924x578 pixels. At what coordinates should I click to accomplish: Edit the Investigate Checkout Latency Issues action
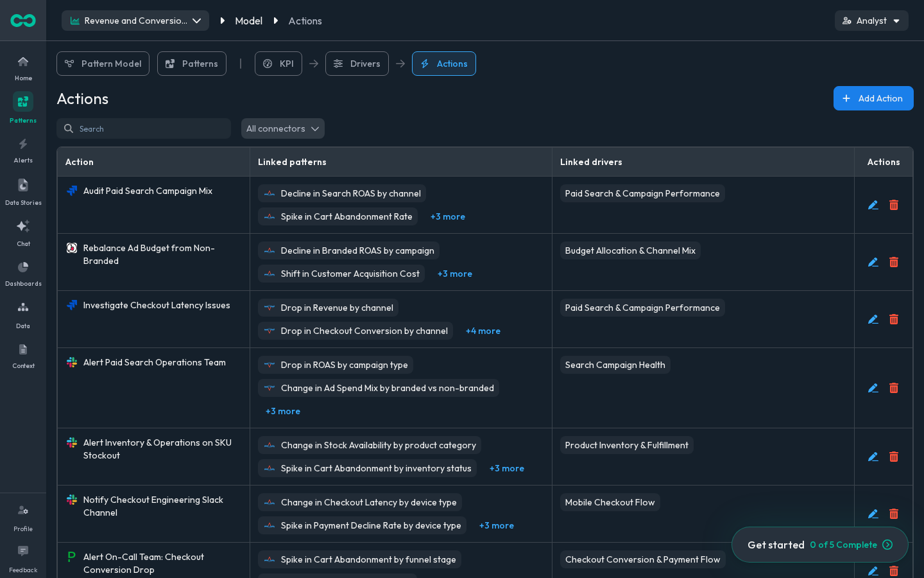click(x=873, y=319)
